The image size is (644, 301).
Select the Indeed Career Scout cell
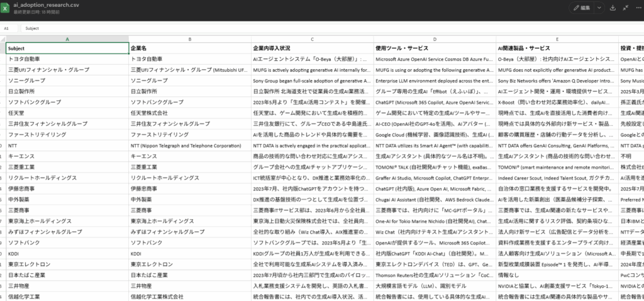[557, 178]
